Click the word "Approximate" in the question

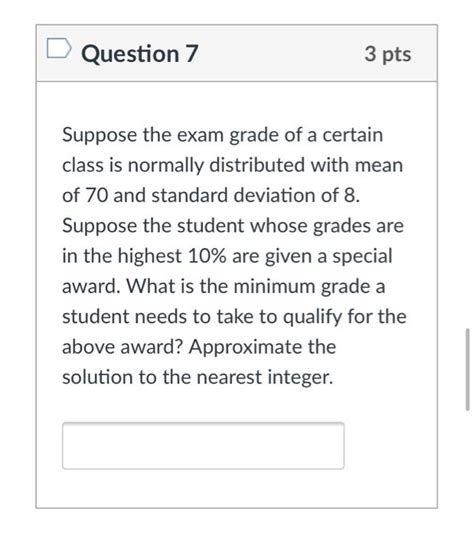click(245, 348)
